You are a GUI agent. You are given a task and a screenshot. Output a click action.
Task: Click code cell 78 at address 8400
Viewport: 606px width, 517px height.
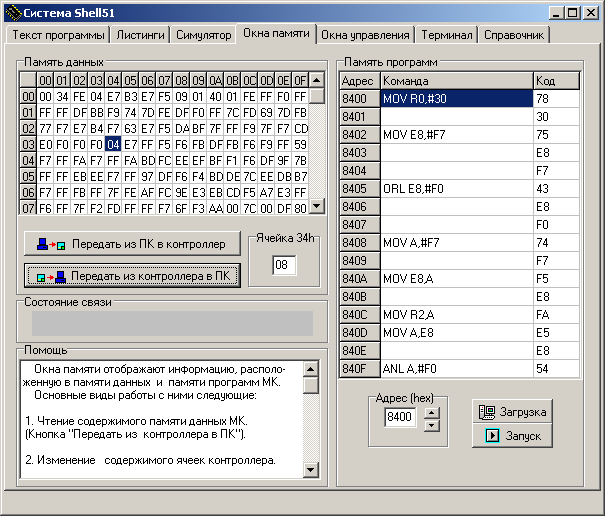click(556, 99)
